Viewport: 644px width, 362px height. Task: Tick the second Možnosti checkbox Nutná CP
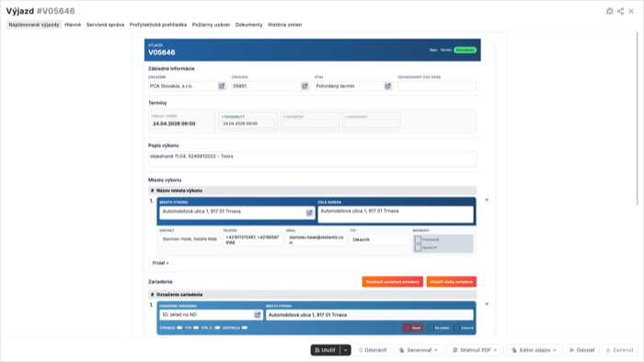418,248
